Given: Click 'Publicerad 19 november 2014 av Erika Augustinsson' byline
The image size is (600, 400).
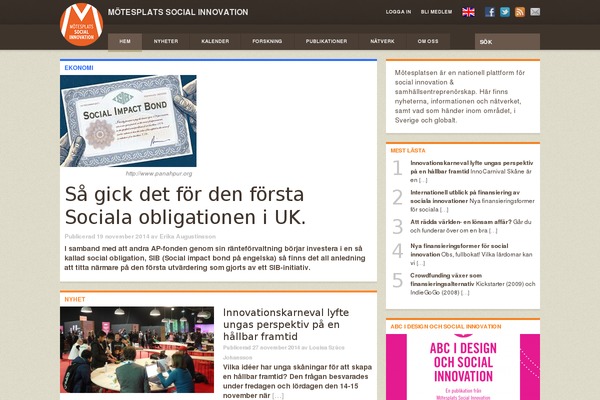Looking at the screenshot, I should (140, 237).
